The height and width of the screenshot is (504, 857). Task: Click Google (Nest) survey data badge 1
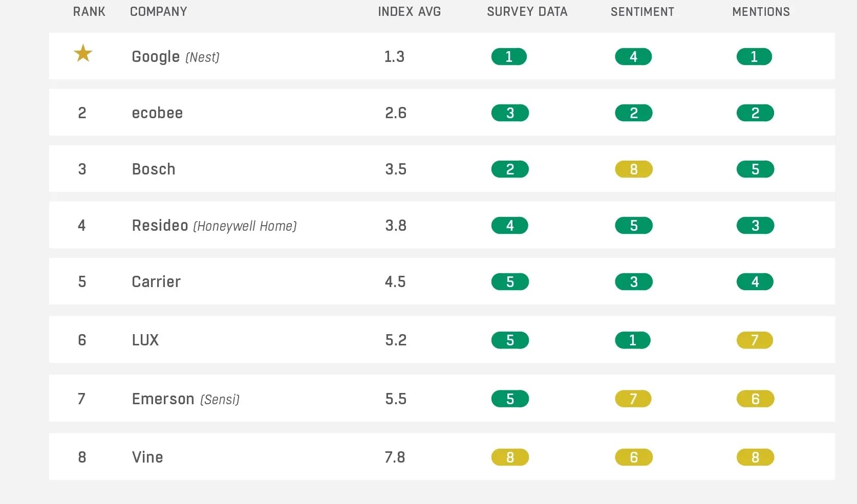click(x=509, y=57)
